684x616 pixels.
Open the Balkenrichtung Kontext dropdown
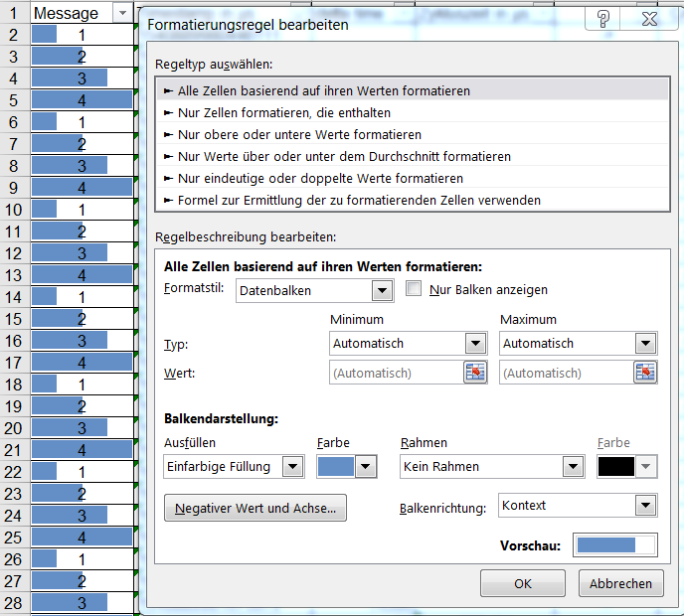pyautogui.click(x=645, y=506)
